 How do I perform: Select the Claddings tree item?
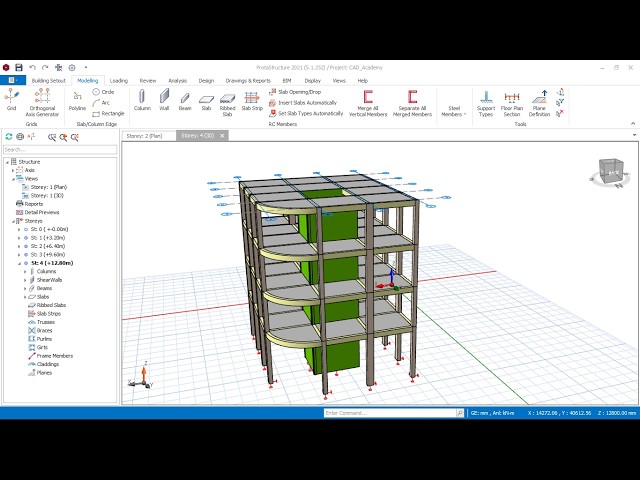click(x=44, y=364)
